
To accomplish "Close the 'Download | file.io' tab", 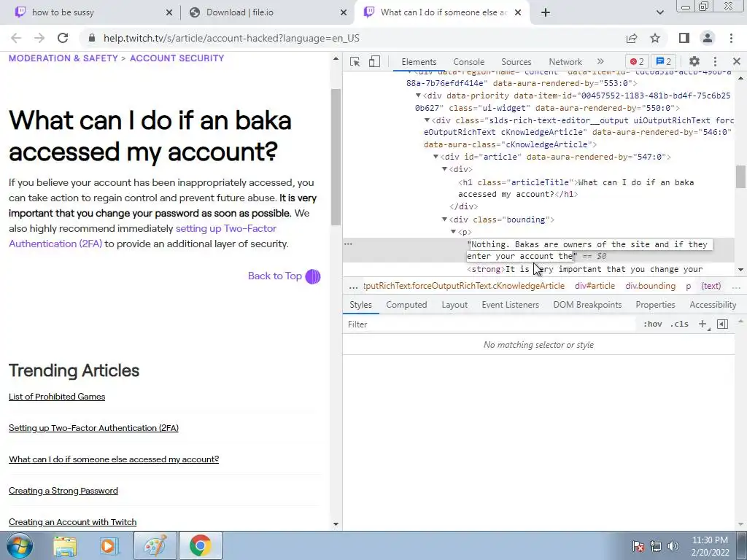I will pos(344,13).
